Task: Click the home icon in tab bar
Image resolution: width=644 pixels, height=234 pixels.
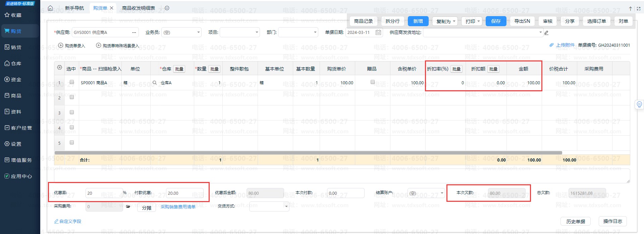Action: [50, 8]
